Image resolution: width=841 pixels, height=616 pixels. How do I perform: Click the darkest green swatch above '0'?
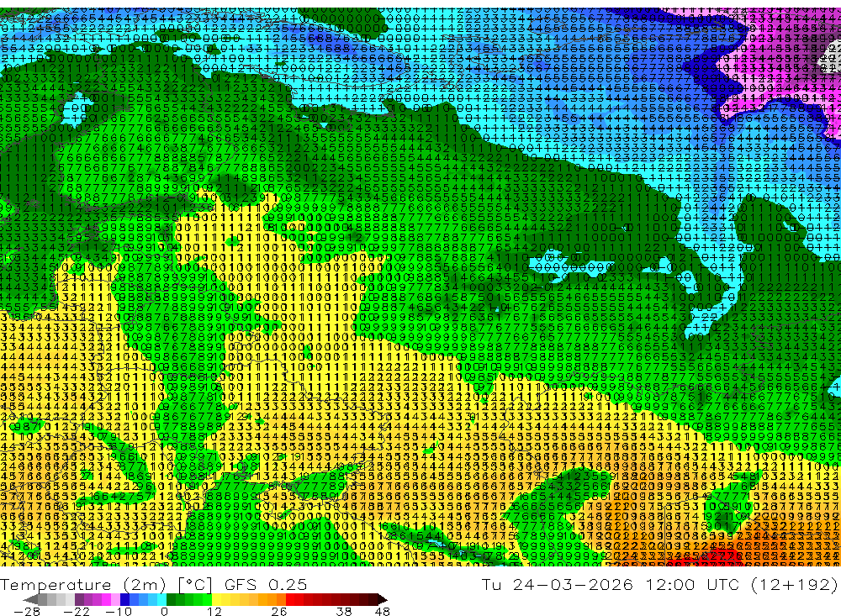point(171,599)
